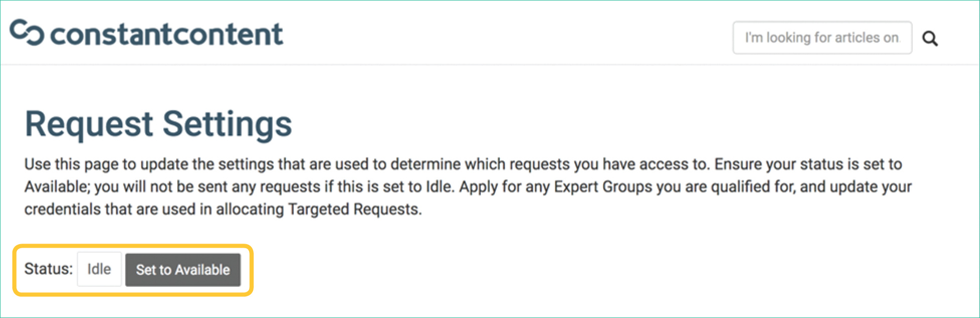Click the constantcontent wordmark text
The image size is (980, 318).
[167, 34]
